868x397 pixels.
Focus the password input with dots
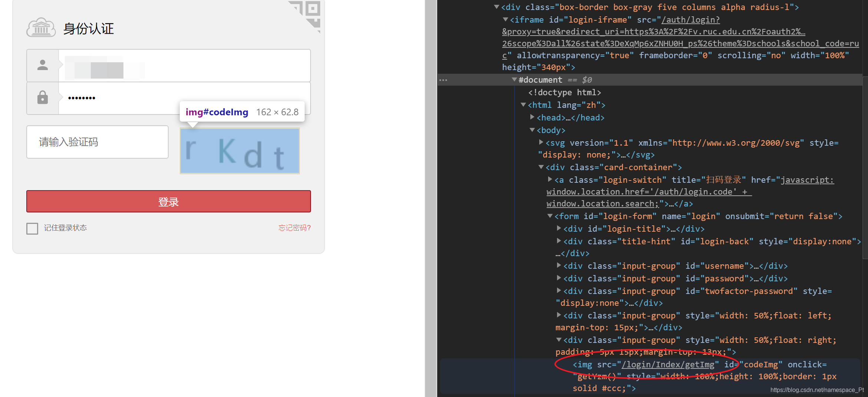point(184,97)
